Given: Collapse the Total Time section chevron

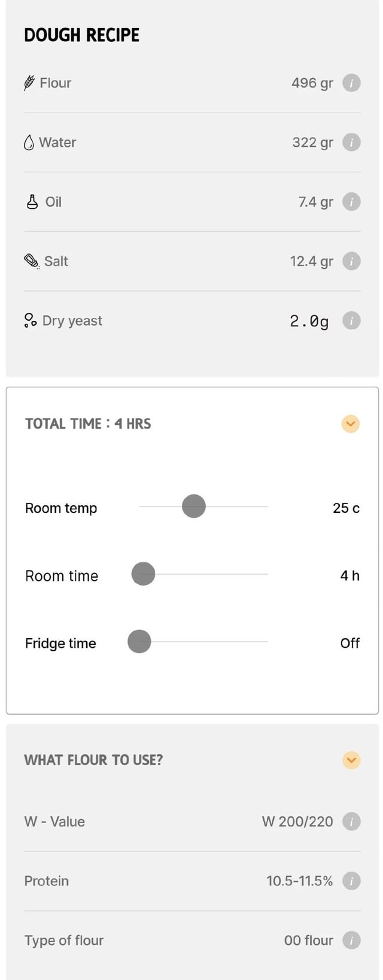Looking at the screenshot, I should [351, 424].
